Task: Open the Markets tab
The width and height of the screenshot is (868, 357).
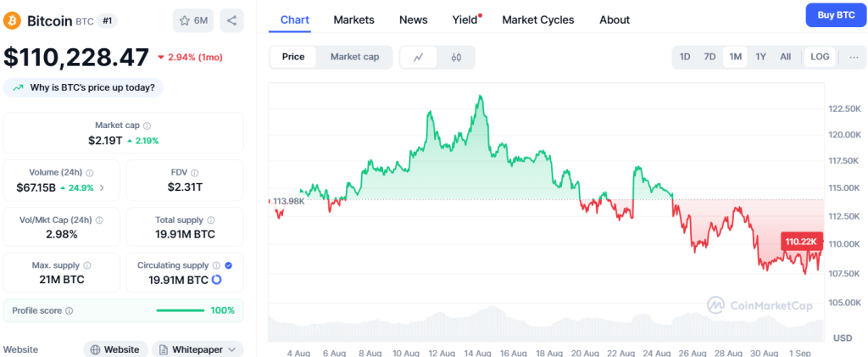Action: [353, 20]
